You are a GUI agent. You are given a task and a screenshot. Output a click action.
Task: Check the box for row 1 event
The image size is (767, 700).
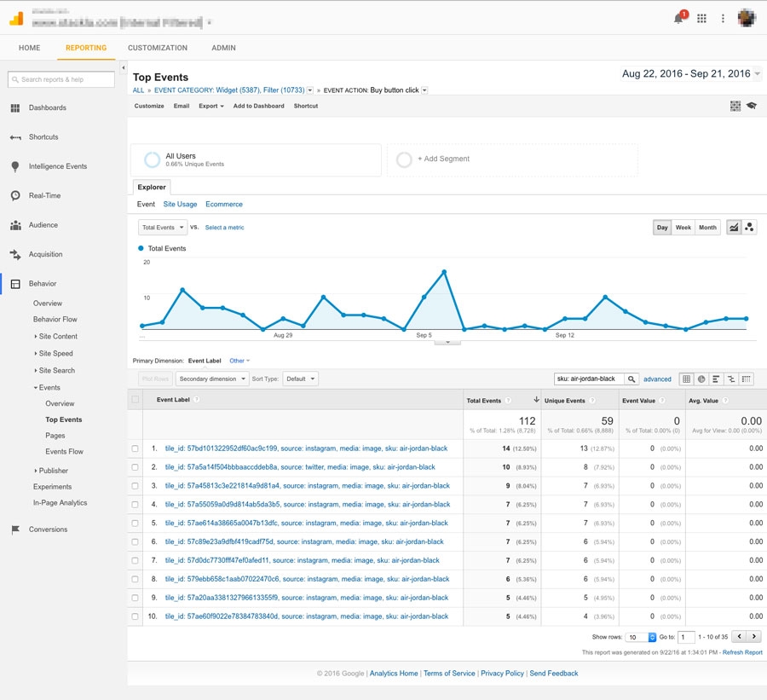pos(135,448)
